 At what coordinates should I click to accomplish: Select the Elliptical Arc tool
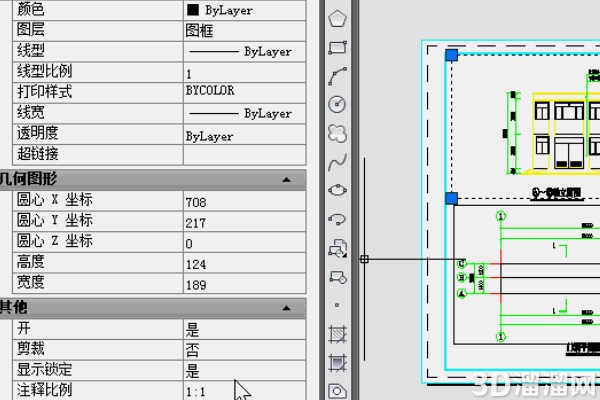[x=337, y=219]
